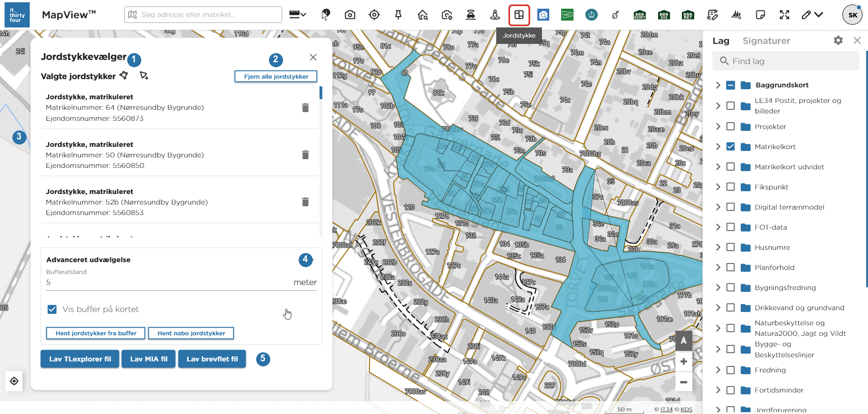Activate the info pointer tool
This screenshot has height=414, width=868.
click(x=326, y=15)
